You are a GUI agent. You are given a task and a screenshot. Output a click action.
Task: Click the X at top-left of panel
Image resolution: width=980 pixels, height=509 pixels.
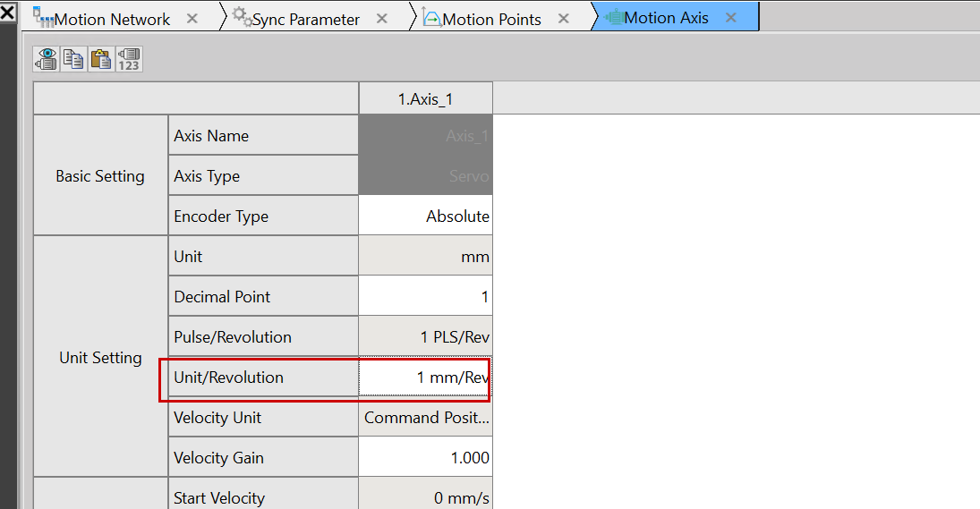click(x=7, y=12)
